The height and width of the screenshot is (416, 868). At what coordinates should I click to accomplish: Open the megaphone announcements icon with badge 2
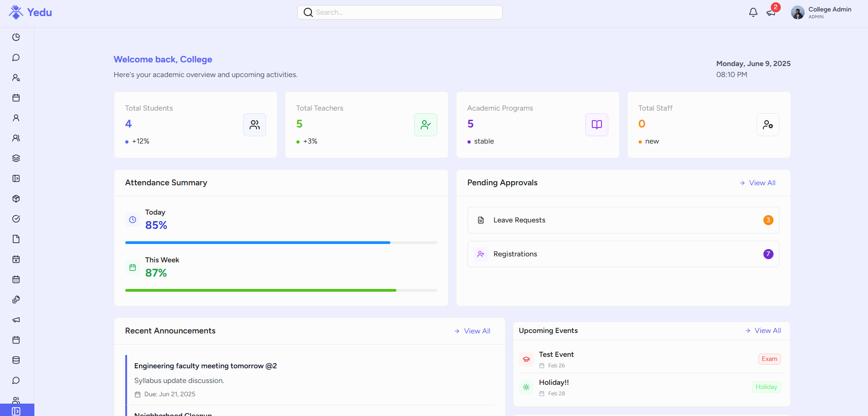click(x=772, y=12)
